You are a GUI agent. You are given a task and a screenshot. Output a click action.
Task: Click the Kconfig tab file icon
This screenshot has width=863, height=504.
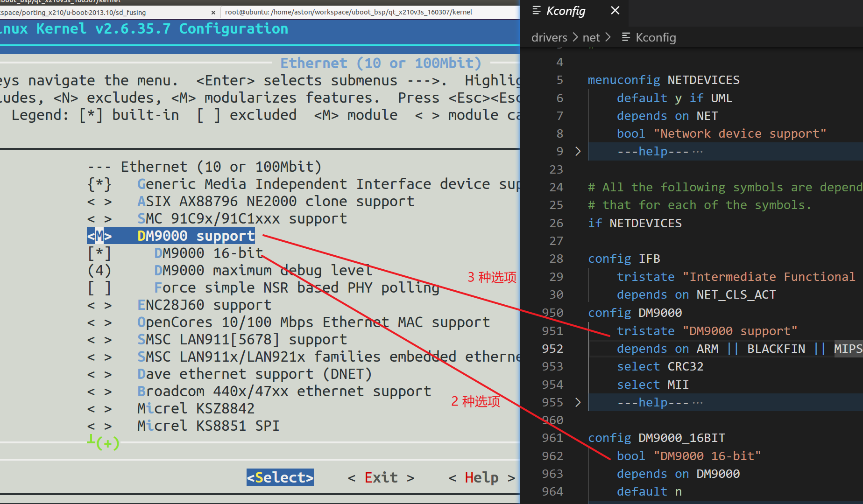click(x=537, y=10)
